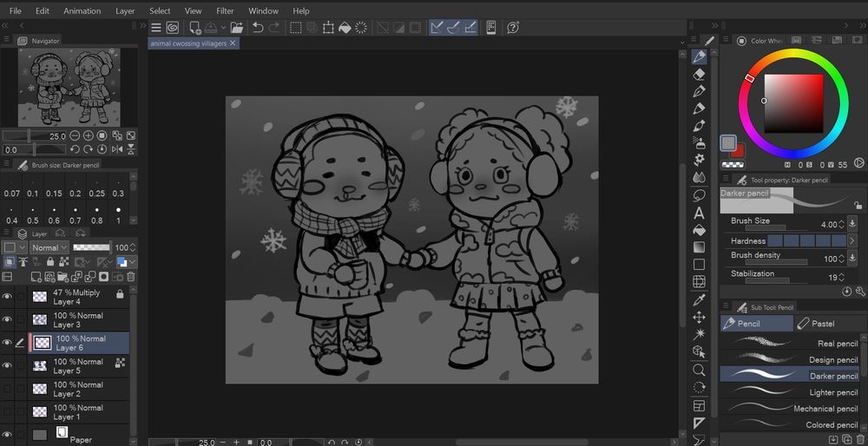This screenshot has height=446, width=868.
Task: Select the Eyedropper tool
Action: click(699, 300)
